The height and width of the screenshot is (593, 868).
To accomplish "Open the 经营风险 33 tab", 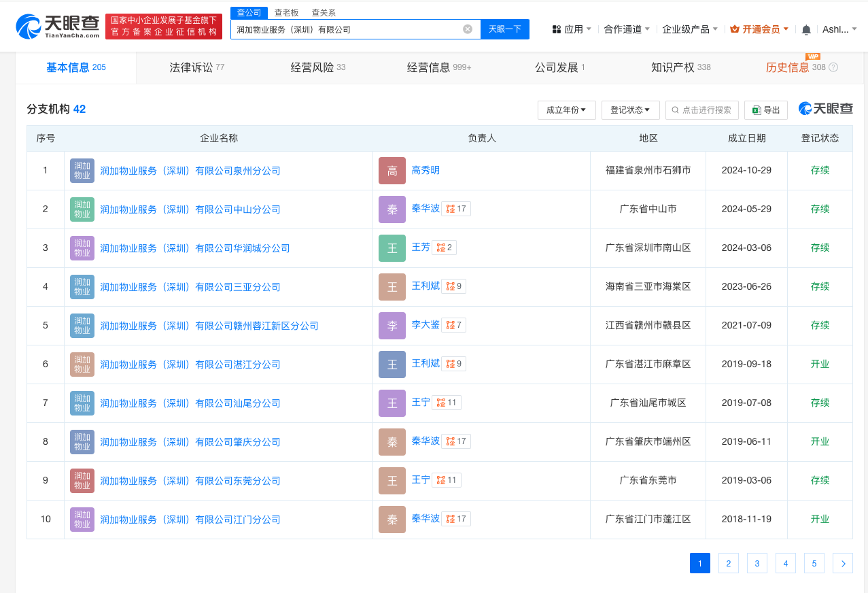I will 318,67.
